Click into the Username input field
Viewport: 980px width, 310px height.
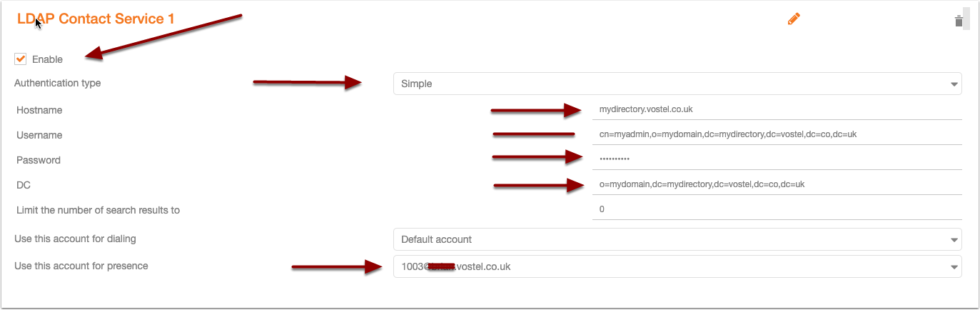(x=777, y=135)
